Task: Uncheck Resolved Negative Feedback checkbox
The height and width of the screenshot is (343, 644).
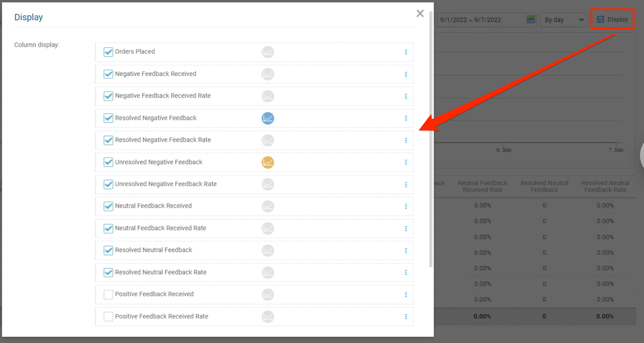Action: (108, 118)
